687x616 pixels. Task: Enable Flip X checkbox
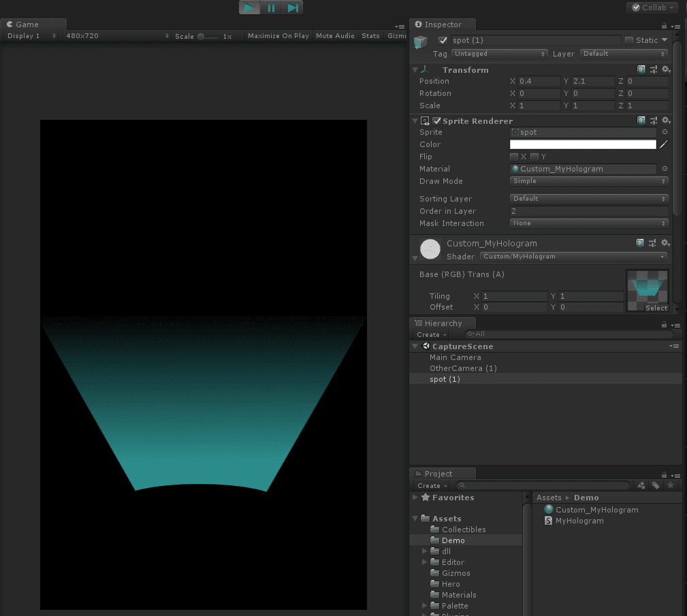[514, 157]
